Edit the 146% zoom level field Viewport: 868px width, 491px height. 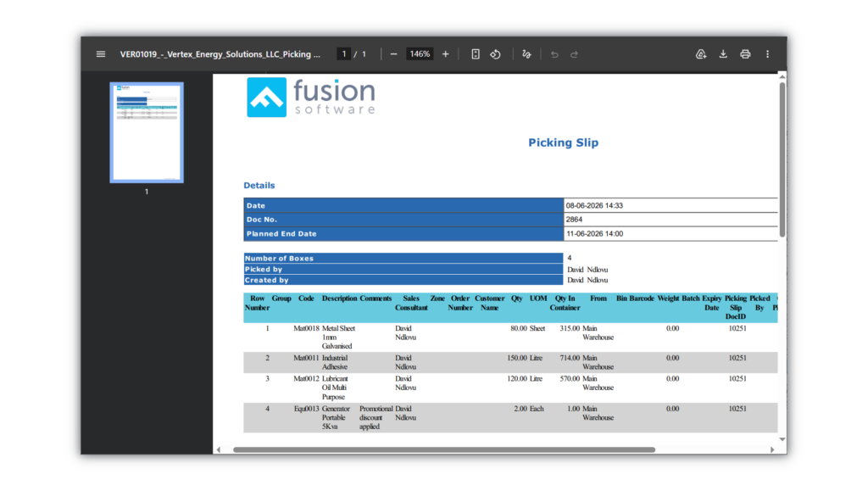pos(420,54)
